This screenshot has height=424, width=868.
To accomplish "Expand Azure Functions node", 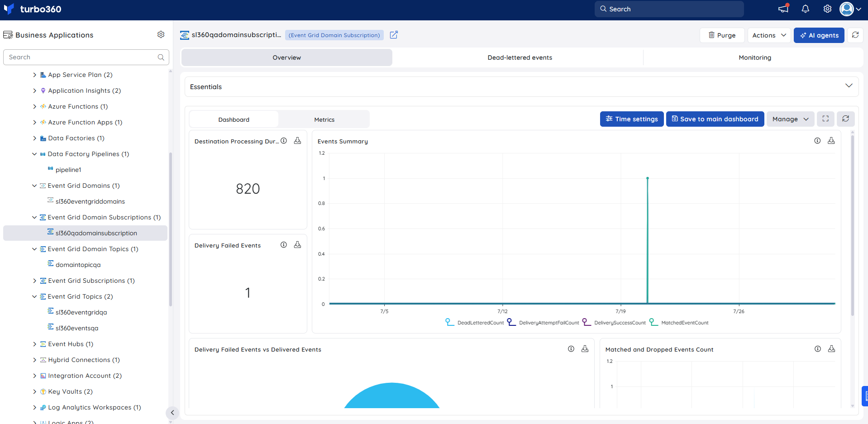I will click(34, 106).
